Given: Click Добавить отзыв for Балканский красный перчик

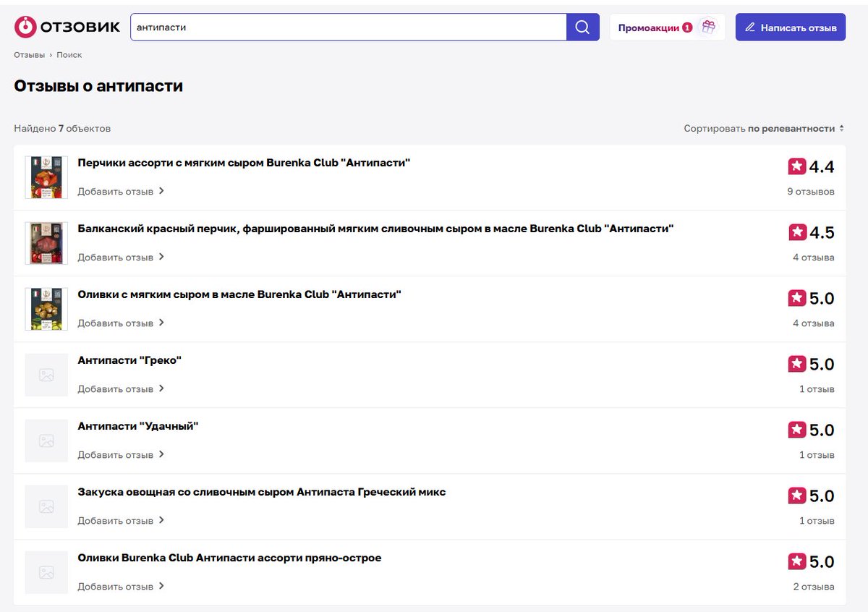Looking at the screenshot, I should (x=116, y=258).
